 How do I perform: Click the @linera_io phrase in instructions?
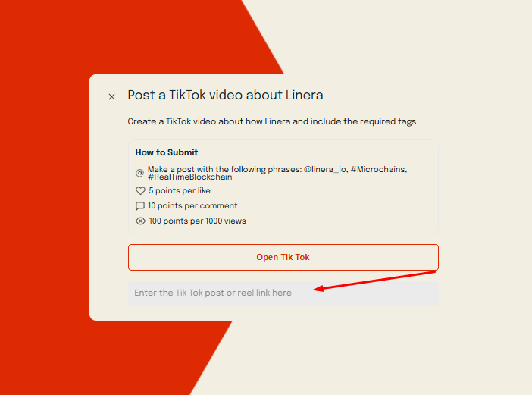click(325, 169)
